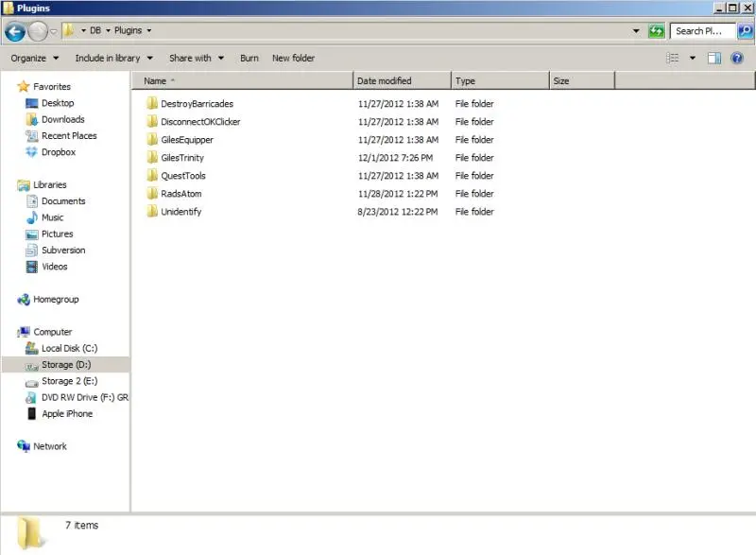This screenshot has height=555, width=756.
Task: Expand dropdown arrow after Plugins breadcrumb
Action: (x=149, y=31)
